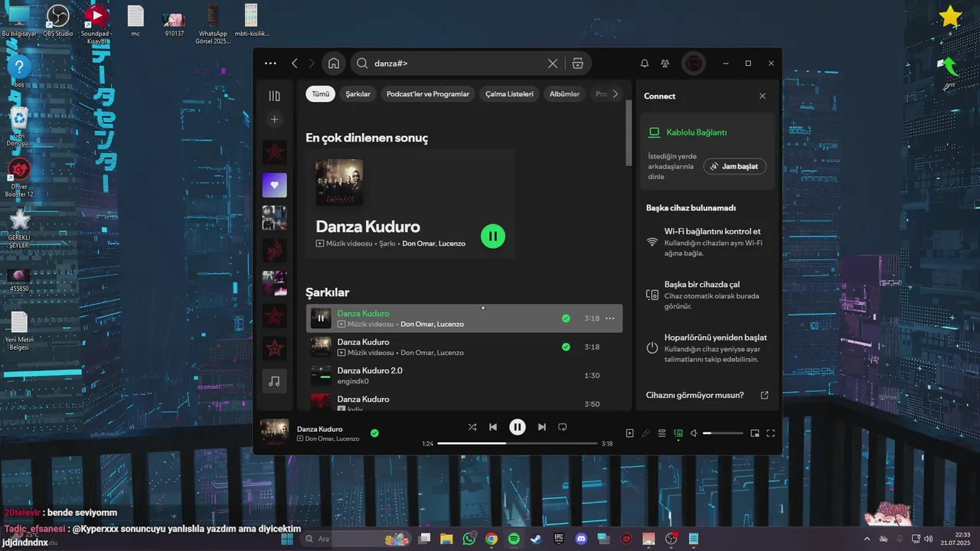
Task: Seek within the song progress bar
Action: click(x=517, y=443)
